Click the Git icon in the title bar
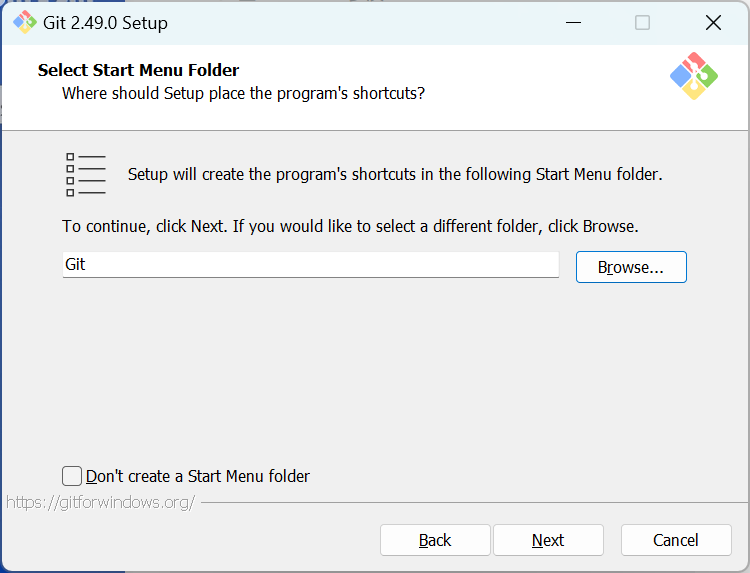The width and height of the screenshot is (750, 573). (x=24, y=22)
